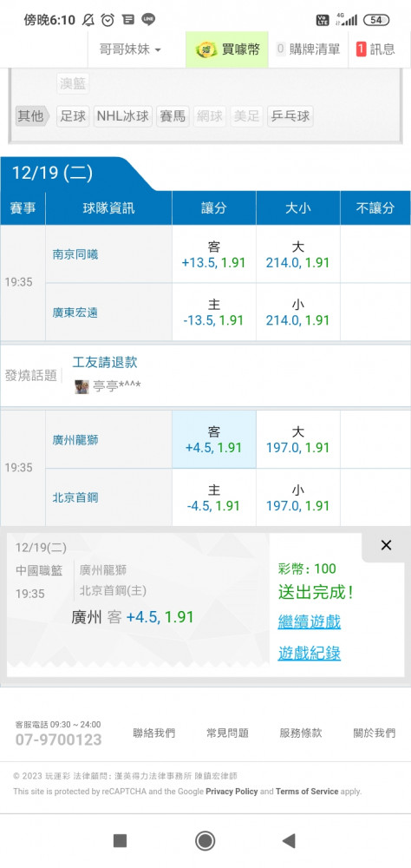Open the 遊戲紀錄 link
The image size is (411, 868).
coord(310,654)
